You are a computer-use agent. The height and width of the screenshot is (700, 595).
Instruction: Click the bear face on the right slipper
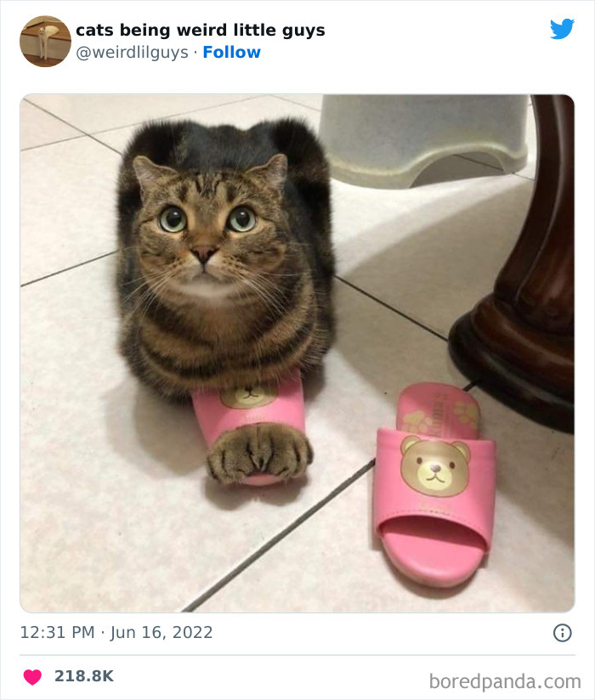(435, 466)
